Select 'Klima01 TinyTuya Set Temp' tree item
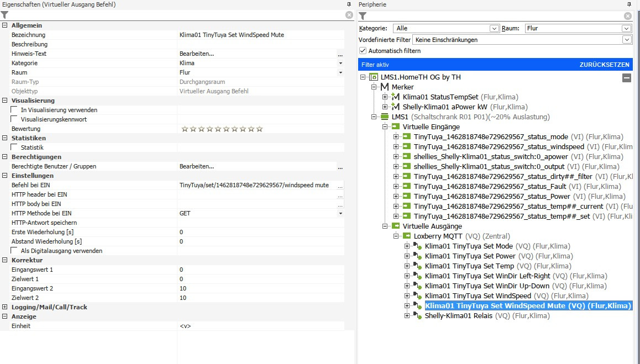Viewport: 640px width, 364px height. pos(470,266)
